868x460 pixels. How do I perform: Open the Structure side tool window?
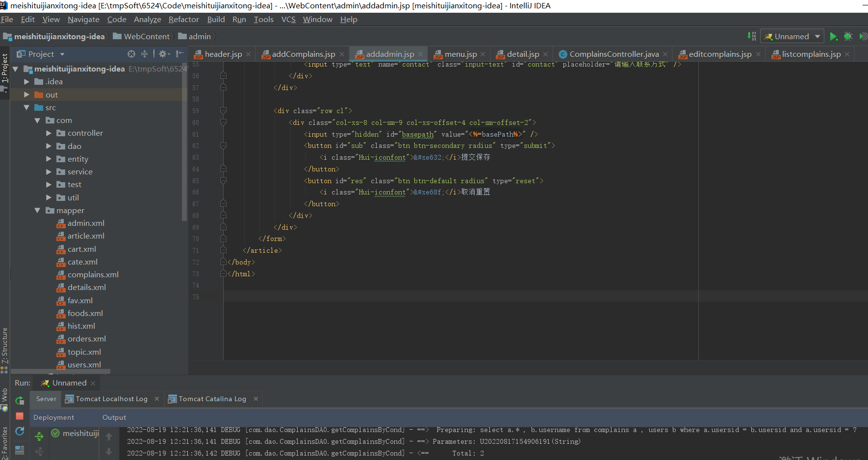(4, 350)
